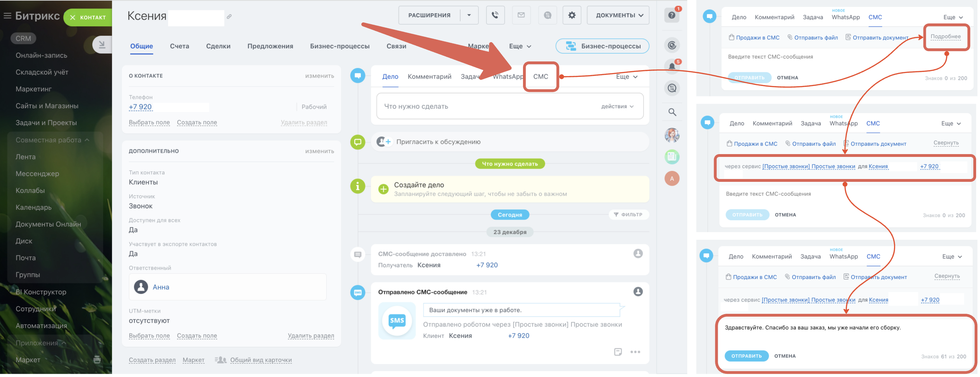Click изменить in ДОПОЛНИТЕЛЬНО section
This screenshot has width=980, height=377.
point(319,151)
